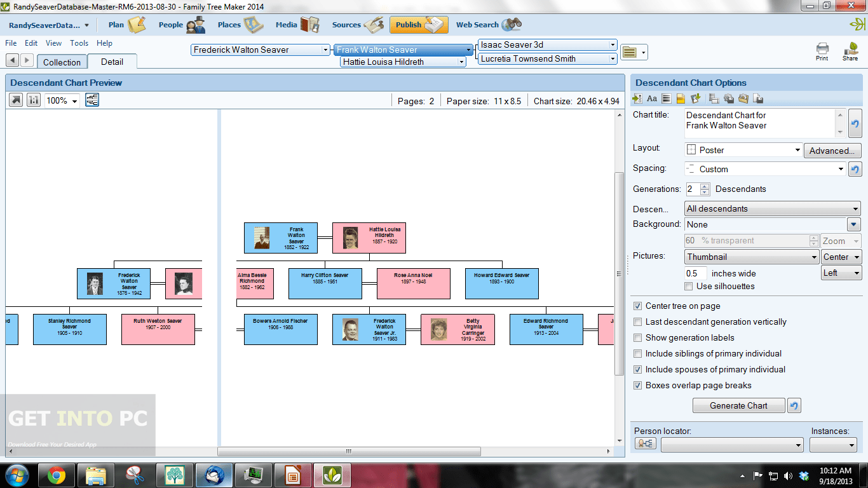Open the Pictures Thumbnail dropdown
Image resolution: width=868 pixels, height=488 pixels.
[x=752, y=257]
